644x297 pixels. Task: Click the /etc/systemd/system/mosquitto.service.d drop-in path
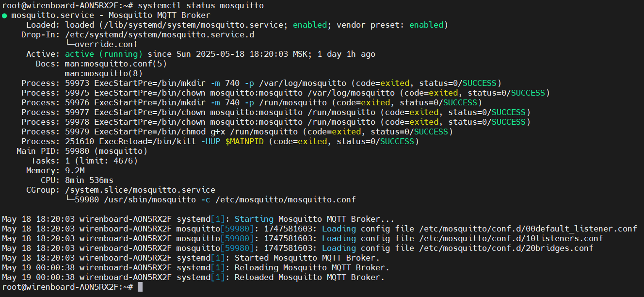tap(160, 35)
